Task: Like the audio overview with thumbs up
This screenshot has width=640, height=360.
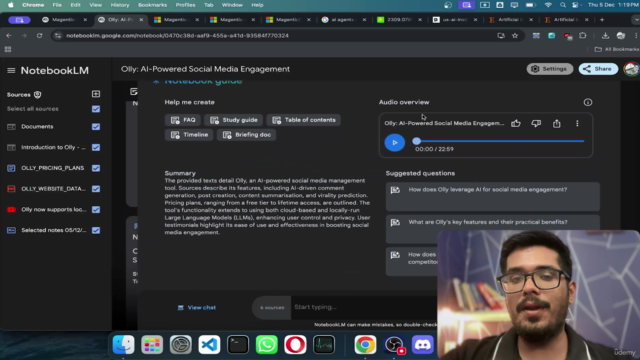Action: point(516,123)
